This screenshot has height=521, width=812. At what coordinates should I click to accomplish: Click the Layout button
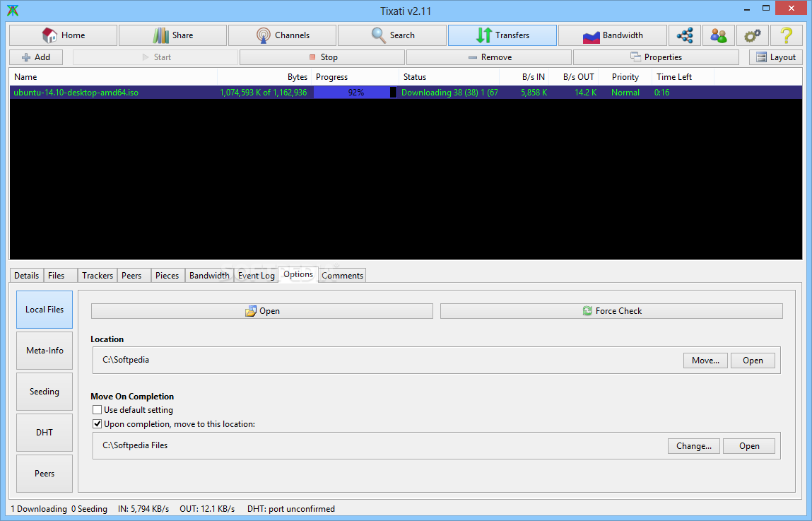click(x=776, y=57)
